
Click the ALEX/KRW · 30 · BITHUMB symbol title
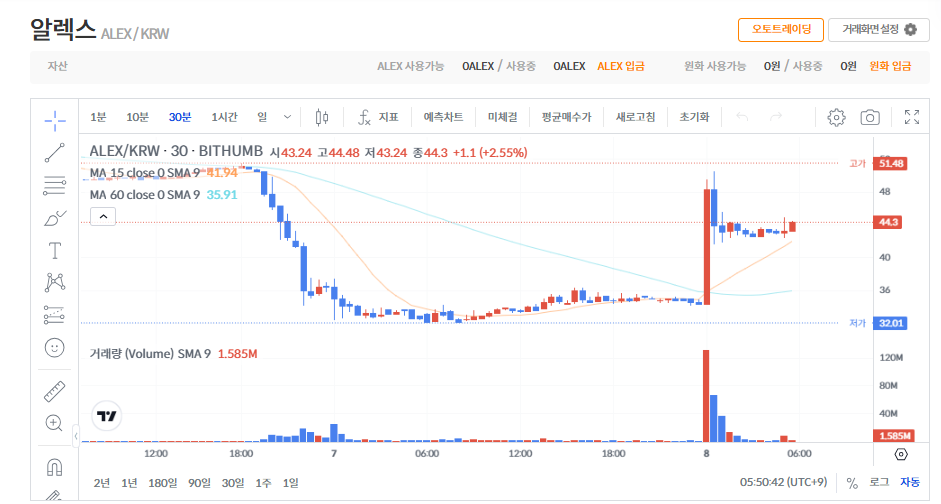point(176,151)
